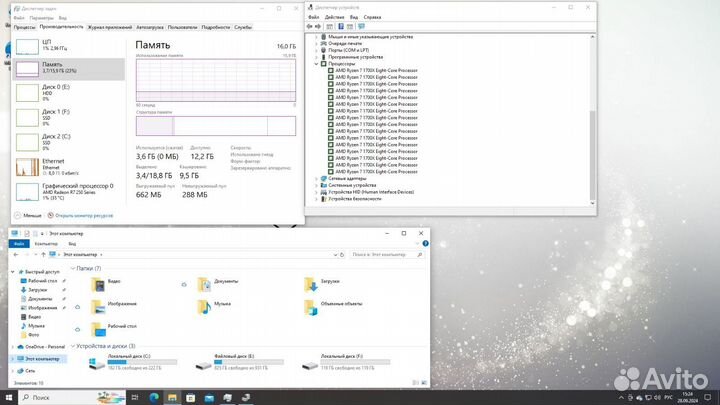
Task: Click Файловый диск (E:) usage bar
Action: click(249, 362)
